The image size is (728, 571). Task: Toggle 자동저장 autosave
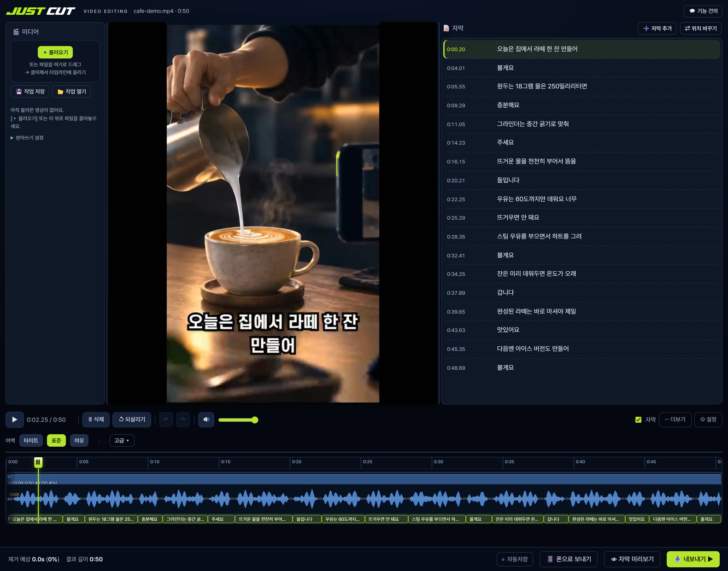point(515,559)
